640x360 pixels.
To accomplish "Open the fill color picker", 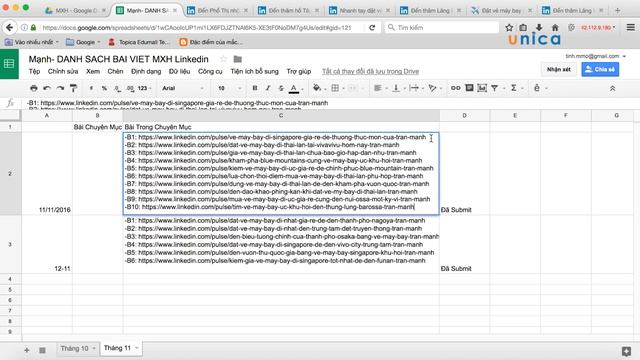I will [317, 88].
